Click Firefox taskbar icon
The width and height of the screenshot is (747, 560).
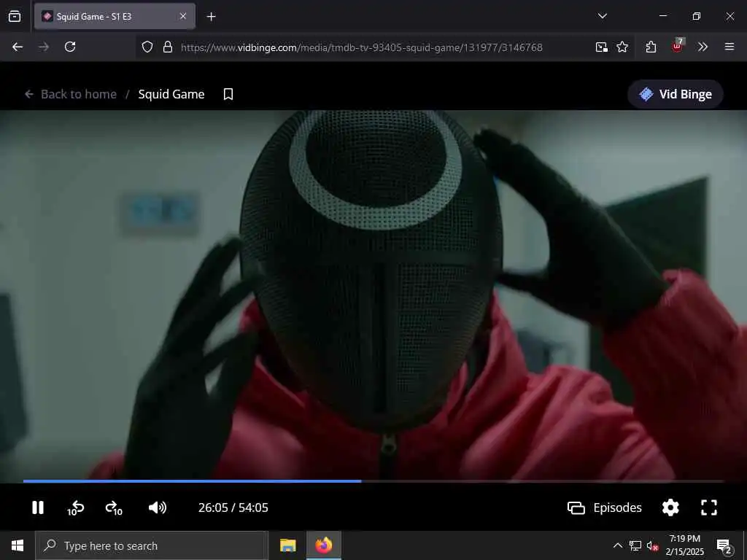[323, 545]
